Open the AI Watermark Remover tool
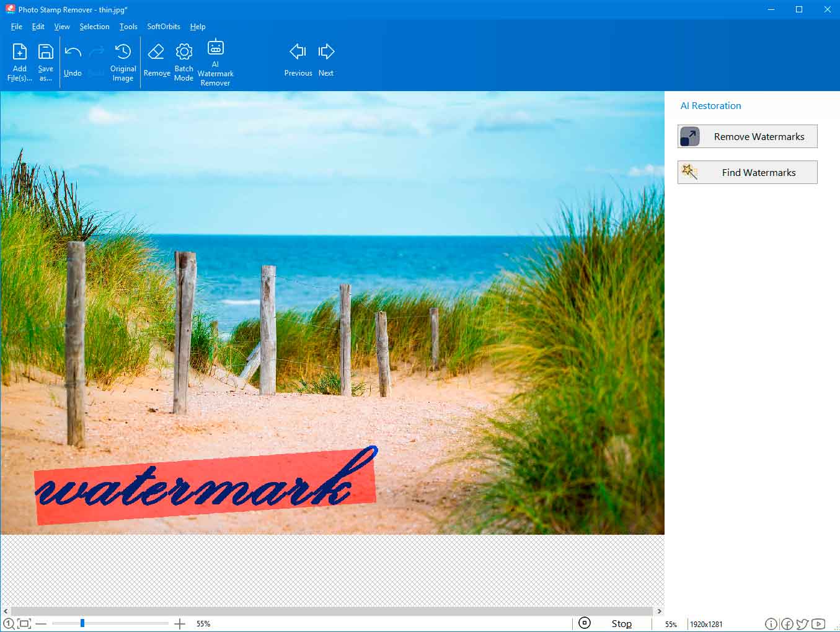The image size is (840, 632). 215,60
